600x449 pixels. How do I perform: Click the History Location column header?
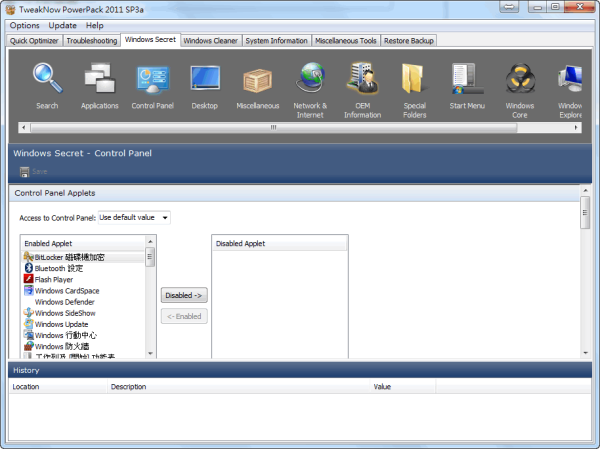click(x=58, y=387)
